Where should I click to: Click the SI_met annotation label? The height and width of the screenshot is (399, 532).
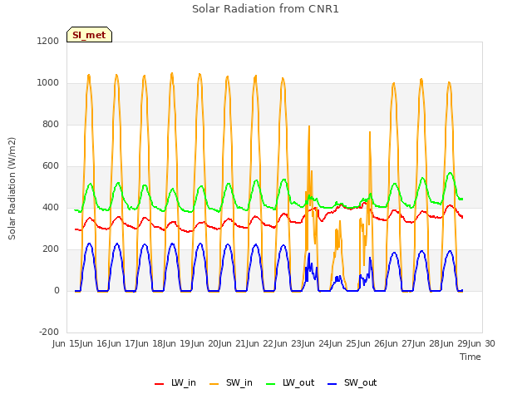click(89, 35)
